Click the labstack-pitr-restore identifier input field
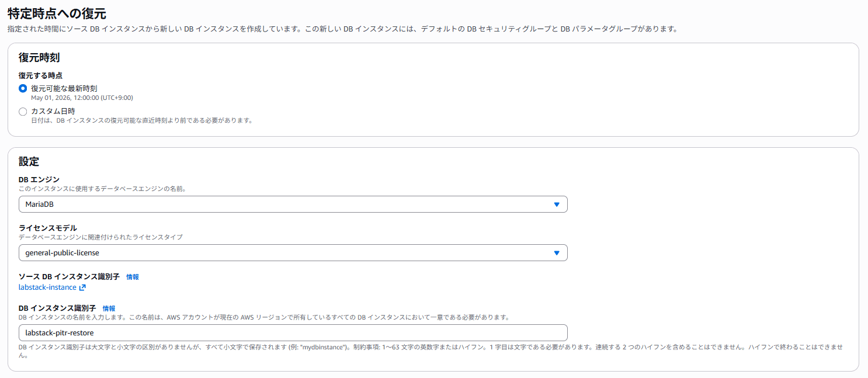Image resolution: width=868 pixels, height=378 pixels. click(x=293, y=332)
